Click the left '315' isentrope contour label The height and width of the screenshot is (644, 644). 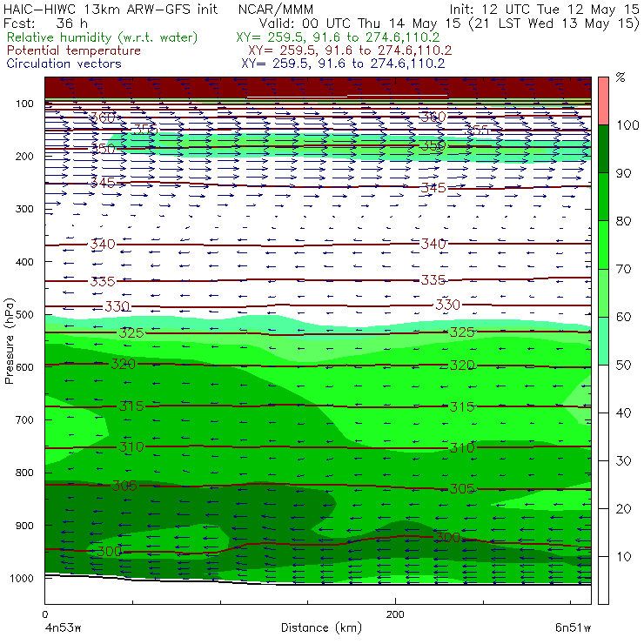coord(131,406)
